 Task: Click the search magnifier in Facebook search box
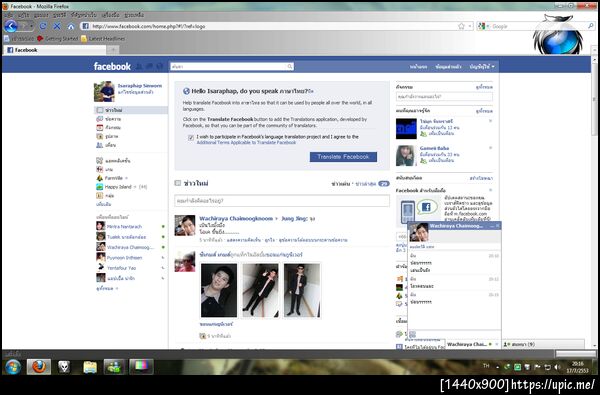click(290, 67)
